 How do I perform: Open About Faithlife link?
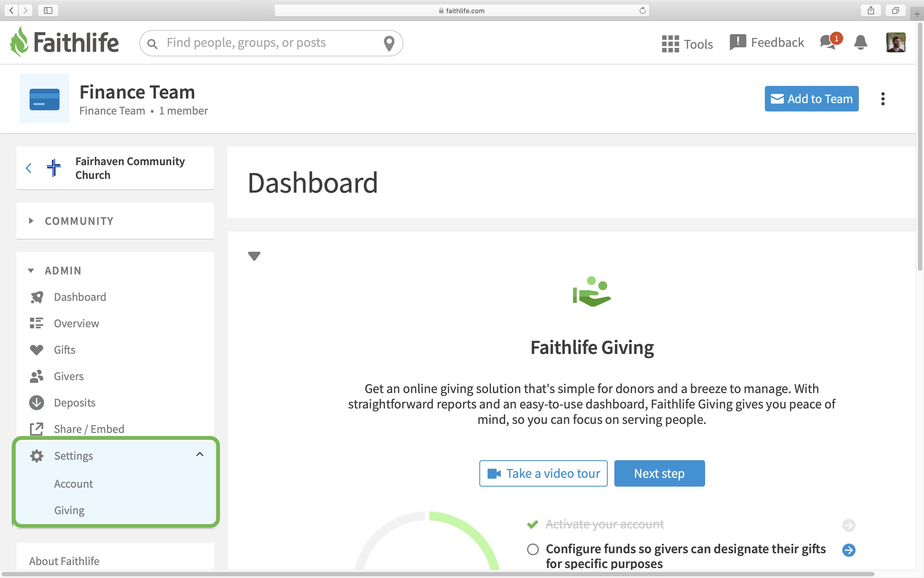click(x=64, y=561)
